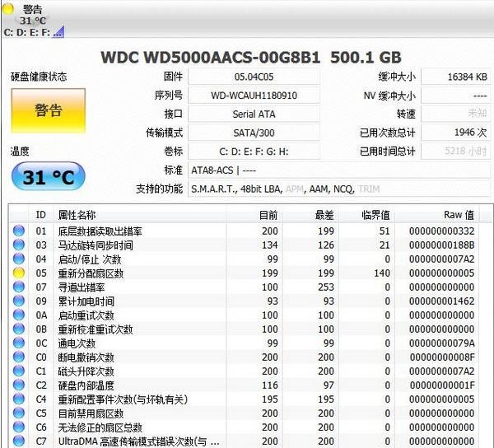494x448 pixels.
Task: Click the transfer mode field SATA/300
Action: click(x=254, y=133)
